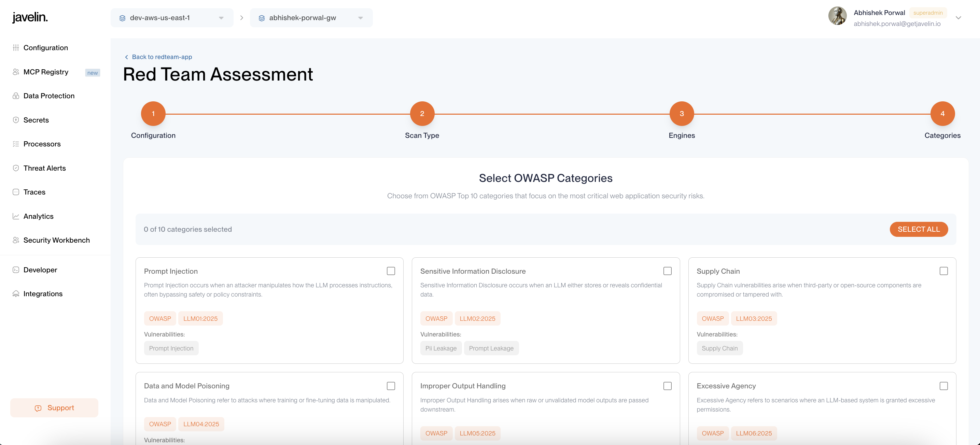Click the LLM06:2025 tag
980x445 pixels.
coord(754,433)
